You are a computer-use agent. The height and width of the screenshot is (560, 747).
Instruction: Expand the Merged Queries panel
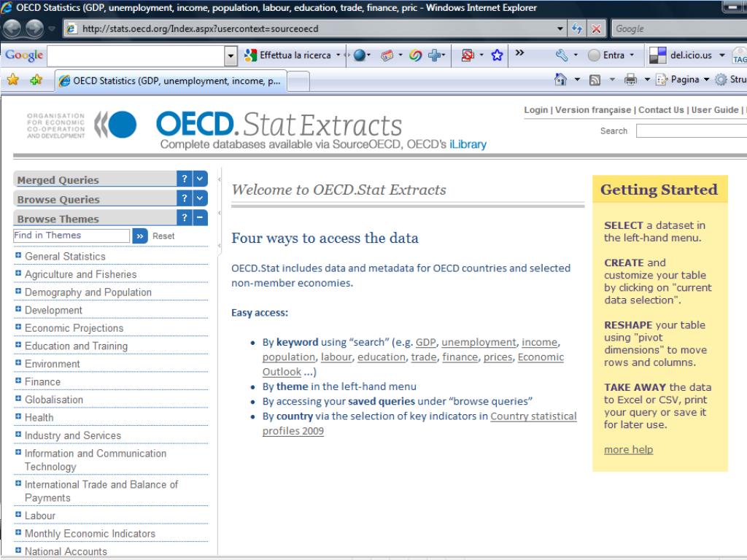tap(200, 179)
